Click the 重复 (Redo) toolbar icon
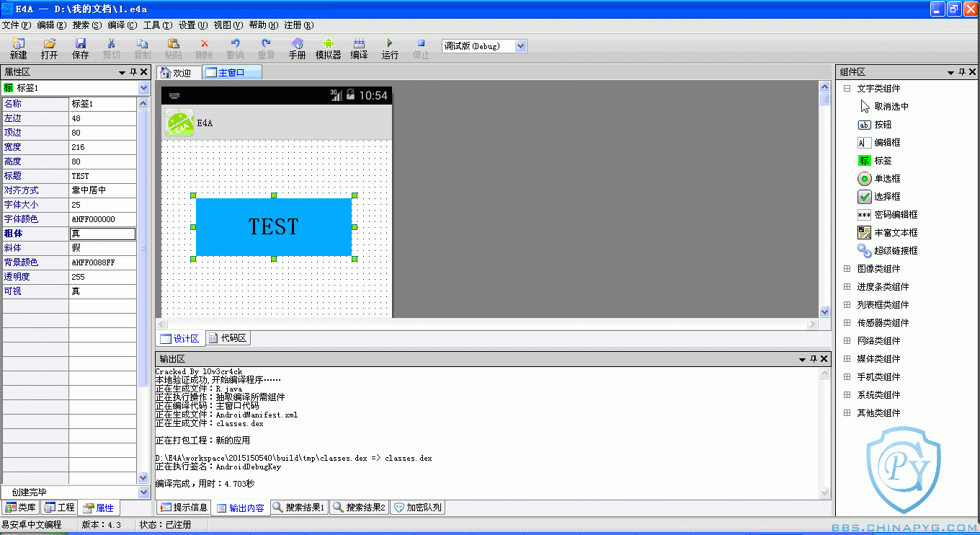This screenshot has width=980, height=535. point(266,49)
